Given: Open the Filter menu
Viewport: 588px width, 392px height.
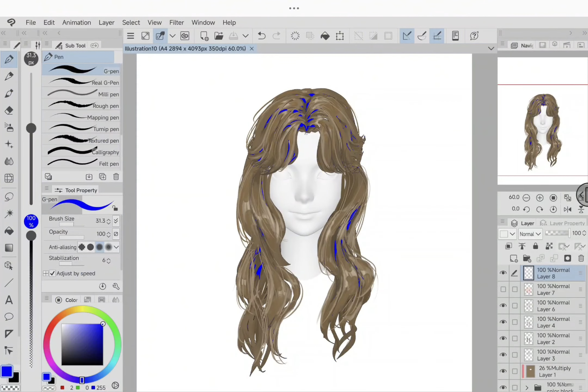Looking at the screenshot, I should tap(176, 23).
